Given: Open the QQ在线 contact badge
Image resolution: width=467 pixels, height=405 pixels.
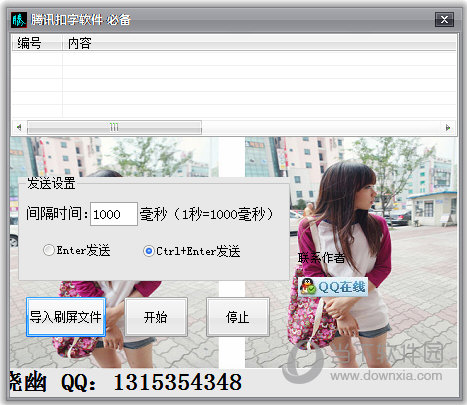Looking at the screenshot, I should [x=333, y=287].
